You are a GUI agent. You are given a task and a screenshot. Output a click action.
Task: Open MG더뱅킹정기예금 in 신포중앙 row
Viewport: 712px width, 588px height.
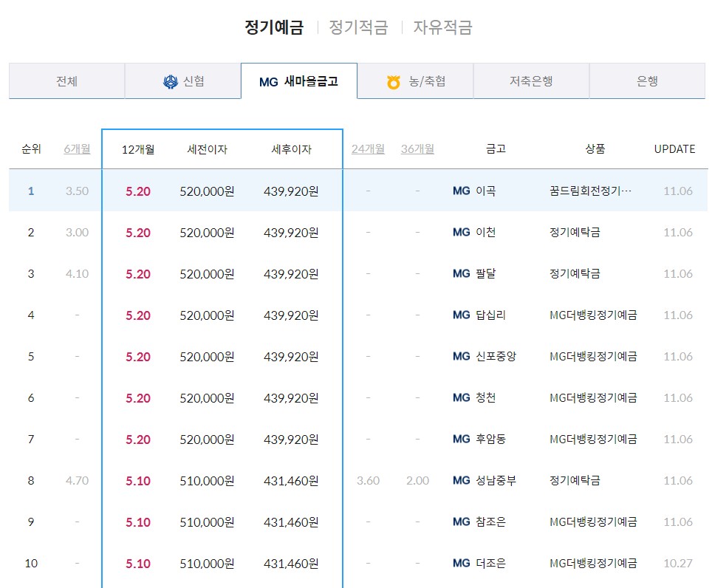[x=593, y=356]
